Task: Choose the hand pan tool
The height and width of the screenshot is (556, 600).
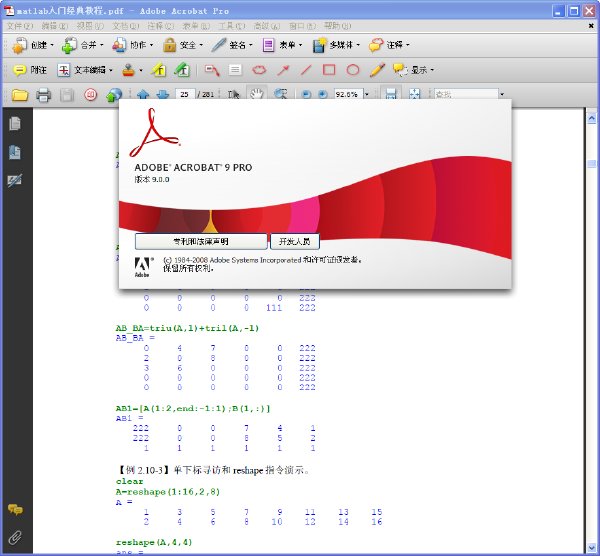Action: click(x=257, y=94)
